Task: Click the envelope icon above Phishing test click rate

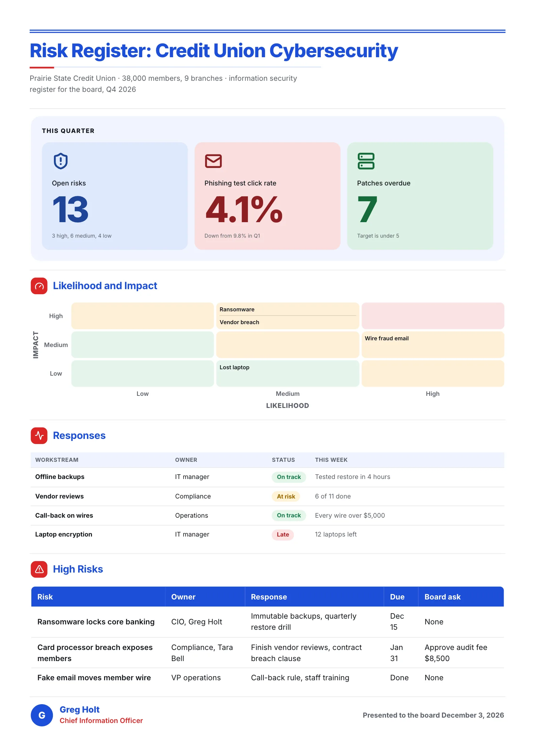Action: pos(213,161)
